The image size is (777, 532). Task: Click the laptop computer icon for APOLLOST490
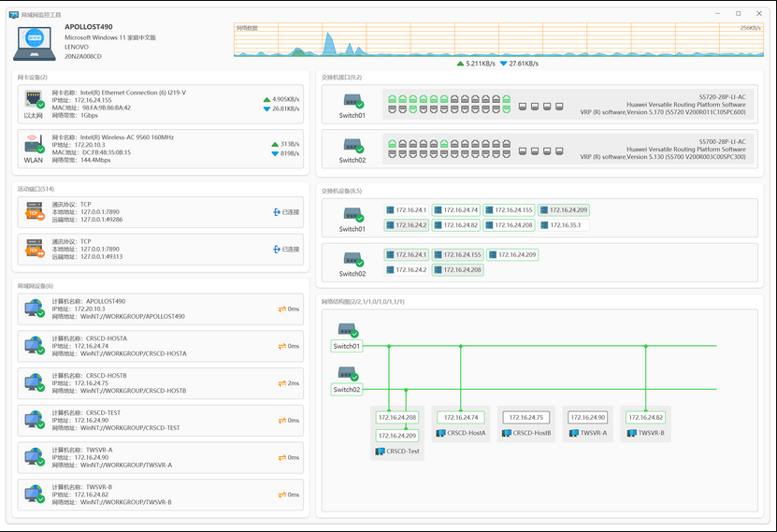35,44
